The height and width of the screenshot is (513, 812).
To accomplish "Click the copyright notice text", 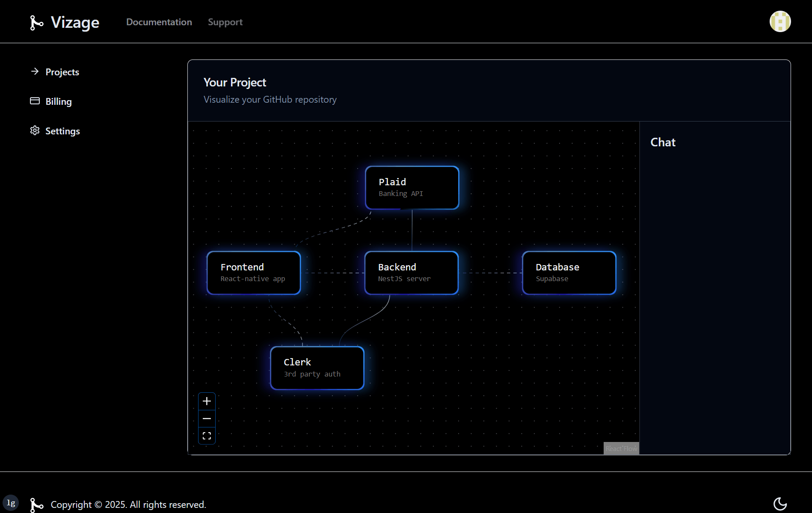I will pos(128,505).
